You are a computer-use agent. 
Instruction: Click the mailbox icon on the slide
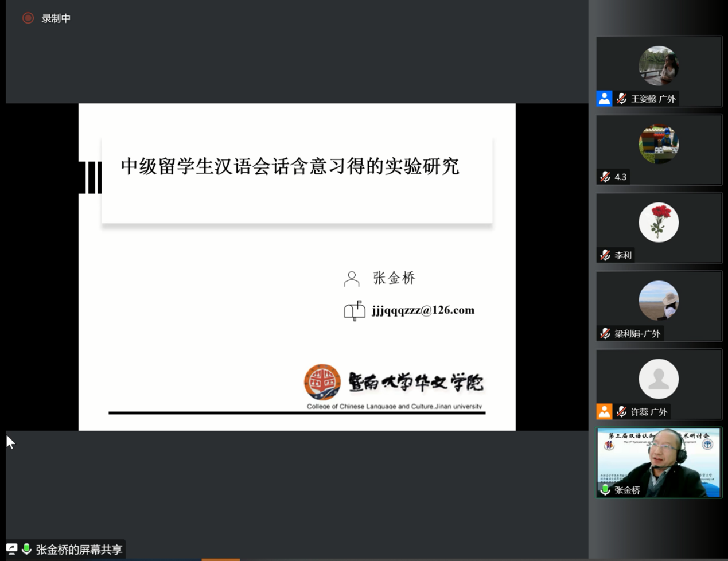pos(354,310)
